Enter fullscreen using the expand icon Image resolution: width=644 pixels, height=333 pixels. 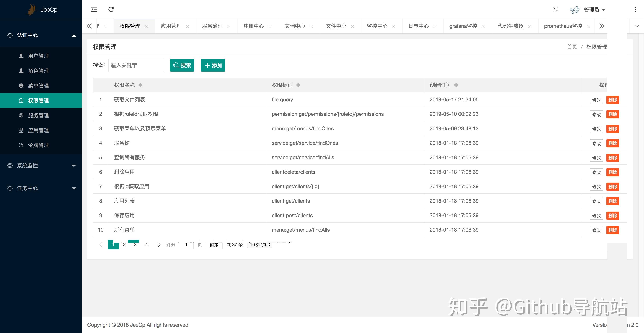point(555,9)
